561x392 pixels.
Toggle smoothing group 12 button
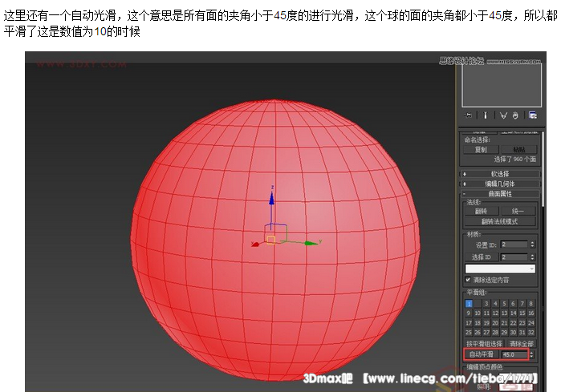tap(495, 313)
